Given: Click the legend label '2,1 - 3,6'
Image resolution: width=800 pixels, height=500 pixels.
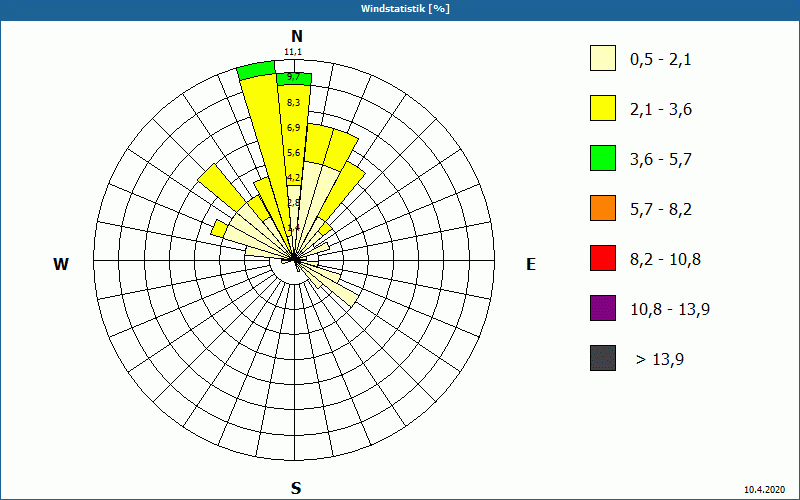Looking at the screenshot, I should [x=661, y=110].
